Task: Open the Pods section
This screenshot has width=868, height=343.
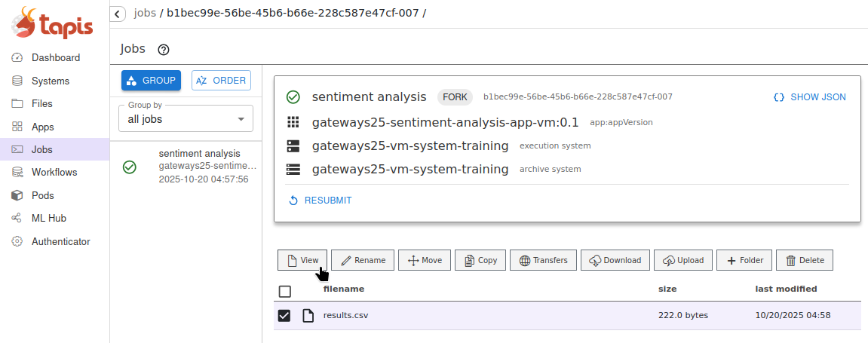Action: coord(42,195)
